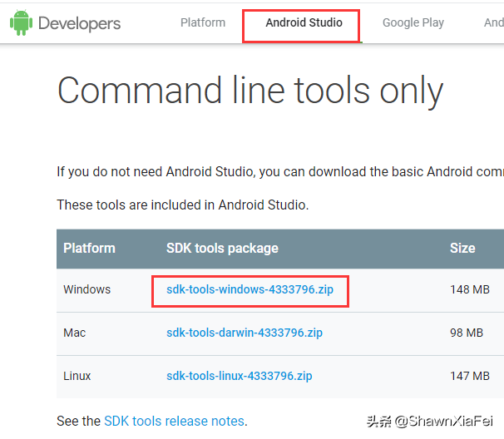Screen dimensions: 504x439
Task: Download sdk-tools-windows-4333796.zip
Action: [250, 289]
